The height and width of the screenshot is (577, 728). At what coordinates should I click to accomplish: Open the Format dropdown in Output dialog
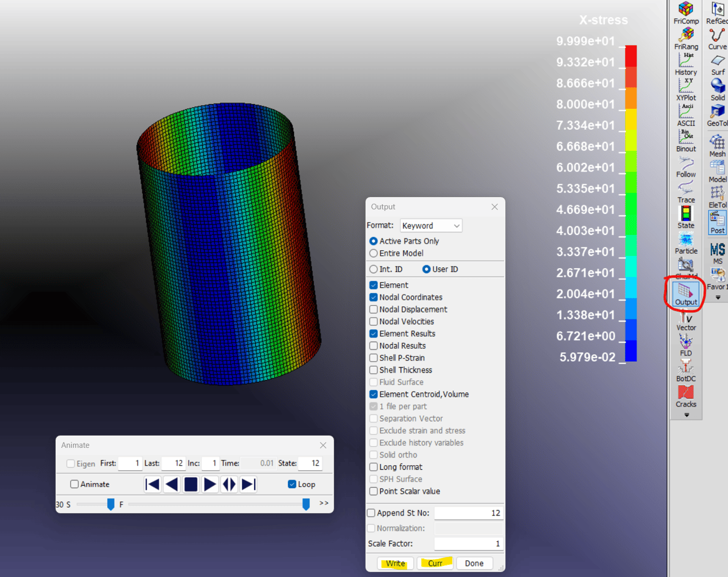(x=431, y=225)
